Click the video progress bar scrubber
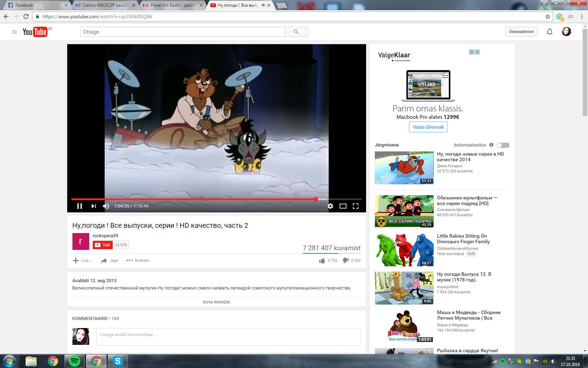The image size is (588, 368). coord(316,199)
